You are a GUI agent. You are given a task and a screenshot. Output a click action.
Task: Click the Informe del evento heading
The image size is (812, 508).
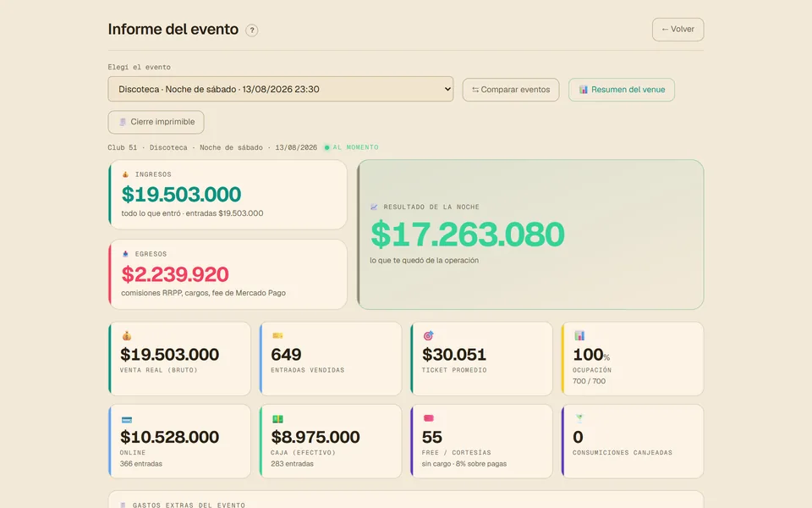pos(173,30)
